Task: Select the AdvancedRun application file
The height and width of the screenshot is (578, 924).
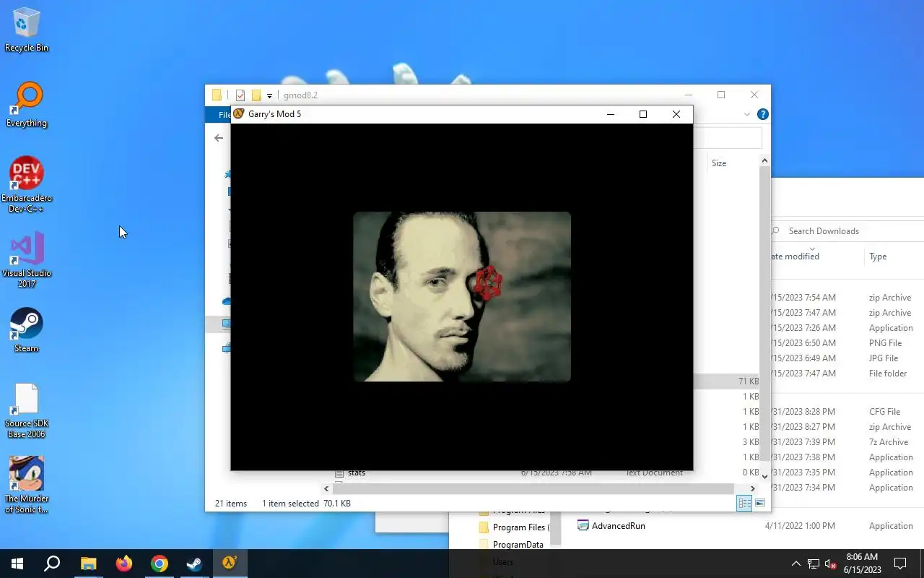Action: (611, 526)
